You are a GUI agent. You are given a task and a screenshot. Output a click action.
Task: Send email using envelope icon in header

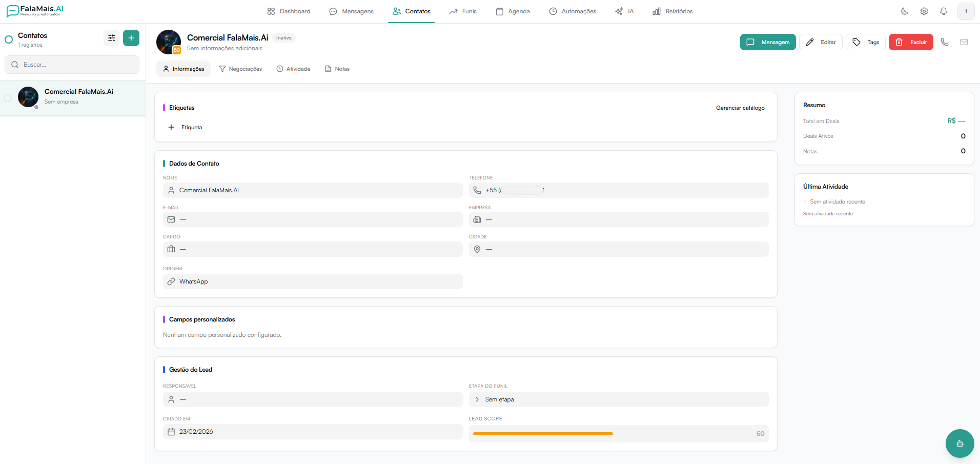(964, 42)
